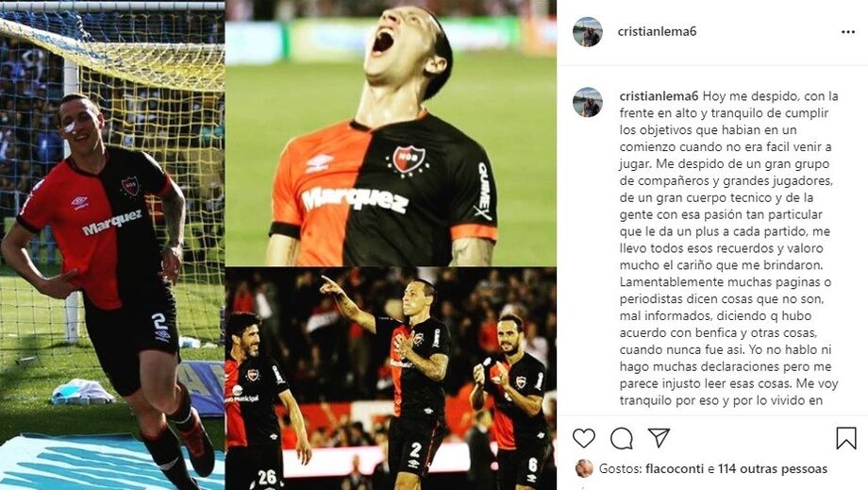Click the bottom photo of three players
The height and width of the screenshot is (490, 868).
[x=391, y=379]
